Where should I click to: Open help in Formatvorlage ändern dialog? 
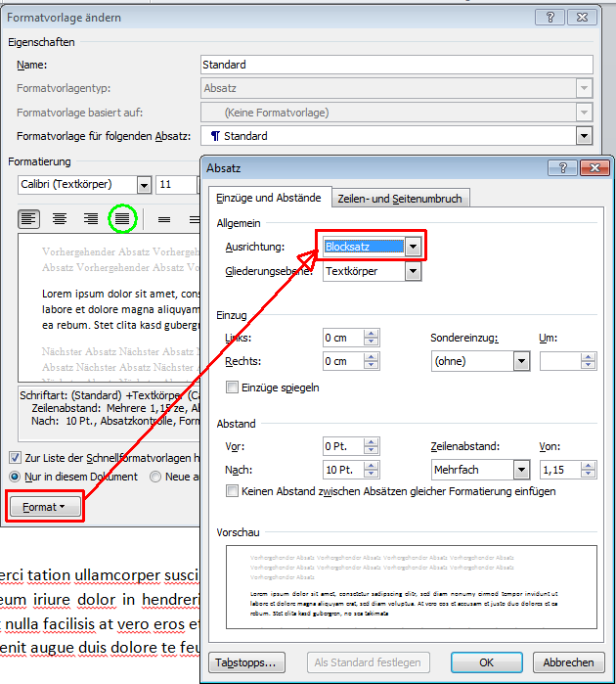pos(550,18)
